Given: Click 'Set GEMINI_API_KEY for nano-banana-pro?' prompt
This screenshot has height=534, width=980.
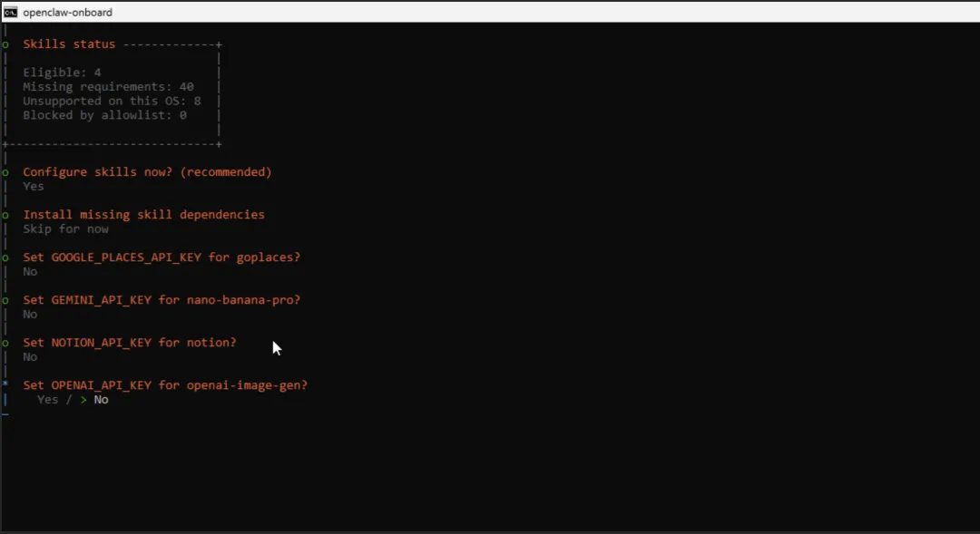Looking at the screenshot, I should point(162,300).
